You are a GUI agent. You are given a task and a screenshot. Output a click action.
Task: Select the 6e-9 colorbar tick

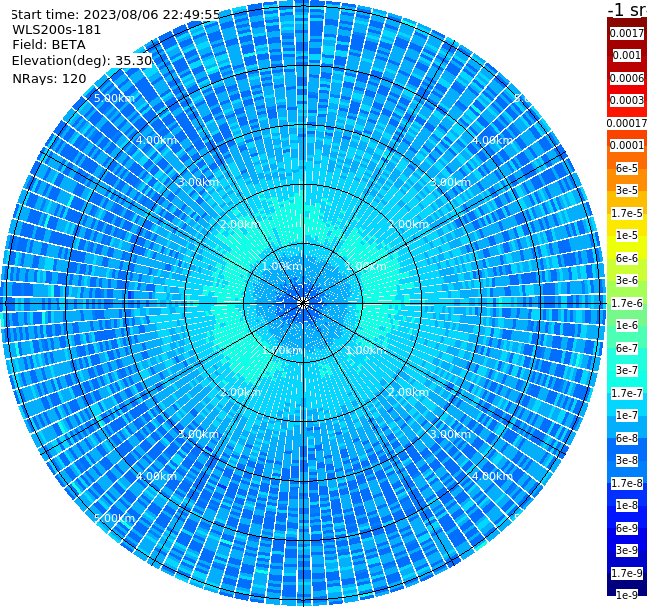tap(627, 528)
